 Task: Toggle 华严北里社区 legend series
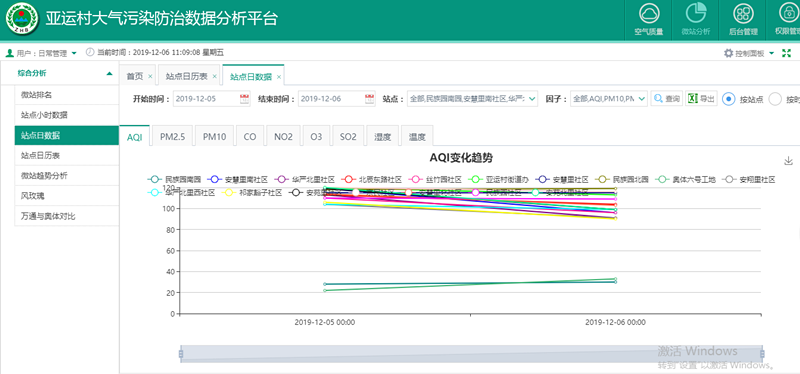[x=305, y=180]
